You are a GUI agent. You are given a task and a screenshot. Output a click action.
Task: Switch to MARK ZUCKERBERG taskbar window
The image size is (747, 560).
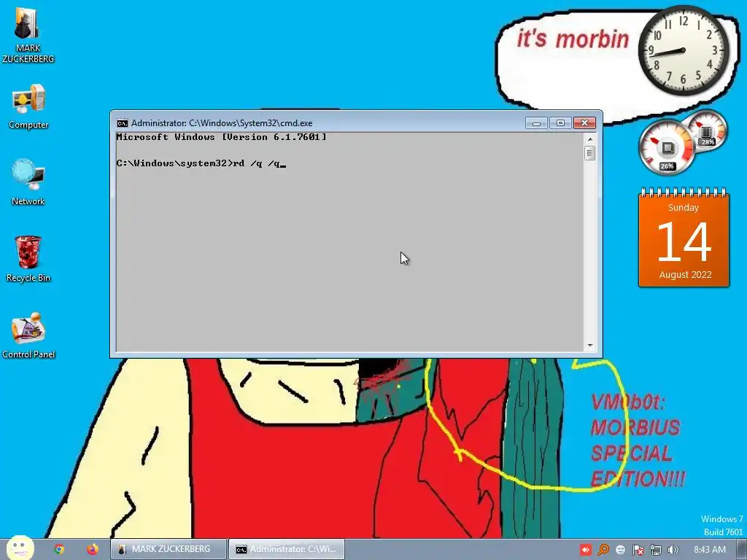click(x=169, y=549)
